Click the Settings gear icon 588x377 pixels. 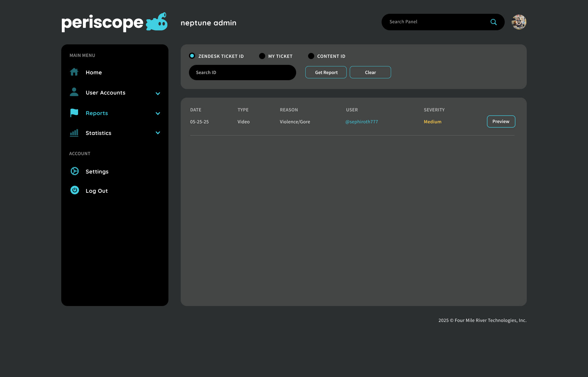[x=75, y=171]
